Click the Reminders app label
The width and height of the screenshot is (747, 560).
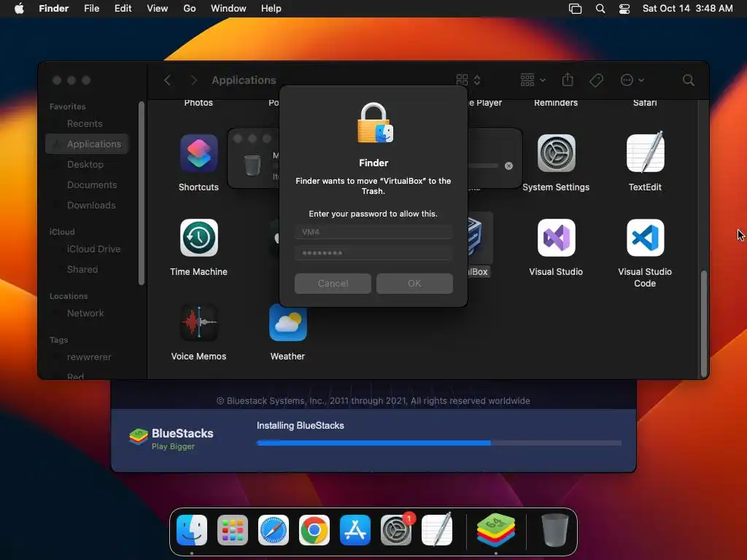tap(555, 103)
